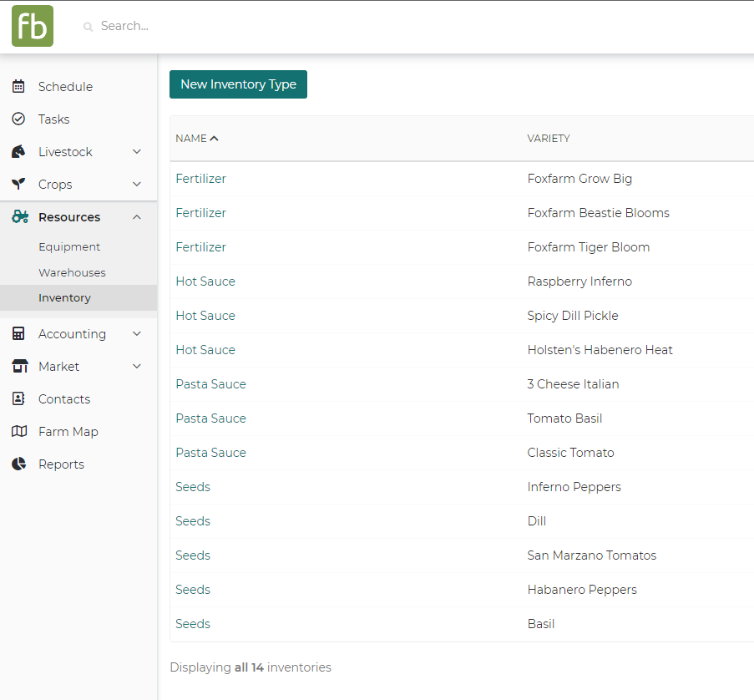Open Seeds Inferno Peppers link
Image resolution: width=754 pixels, height=700 pixels.
tap(193, 487)
